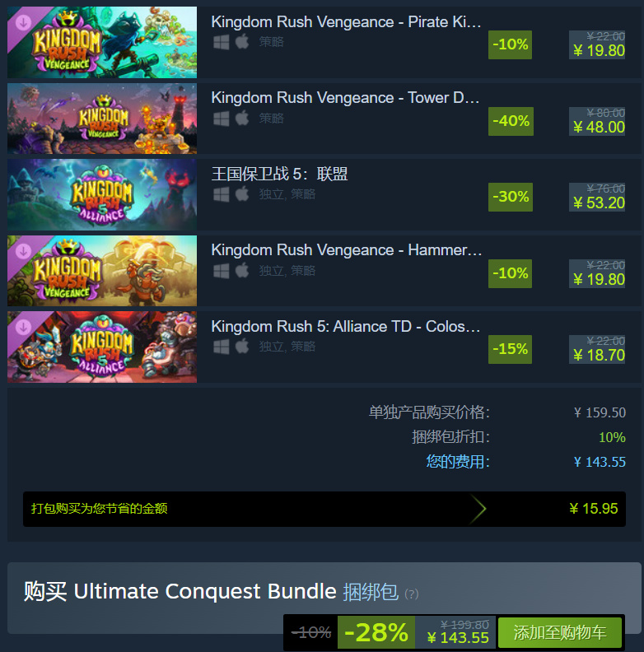Open Kingdom Rush 5 Alliance thumbnail

(x=102, y=194)
